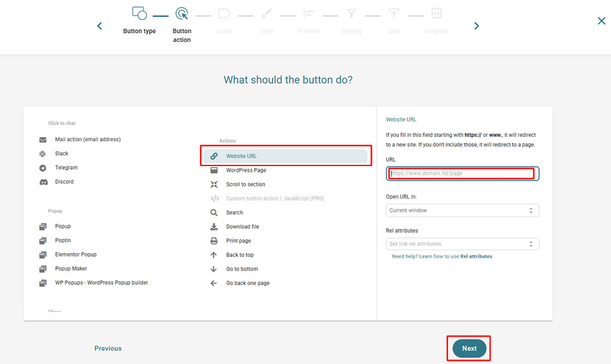Open the Label step in wizard
Screen dimensions: 611x364
click(x=224, y=20)
